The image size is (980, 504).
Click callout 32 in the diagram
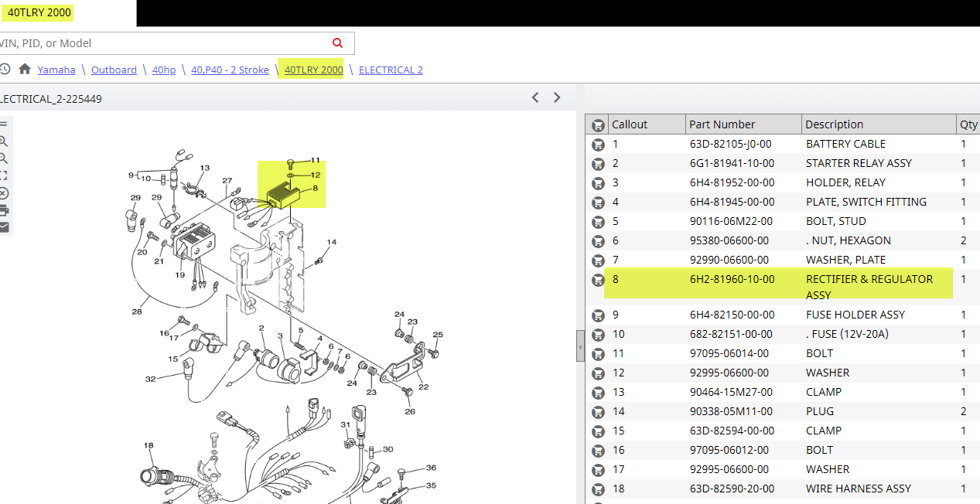pos(150,379)
